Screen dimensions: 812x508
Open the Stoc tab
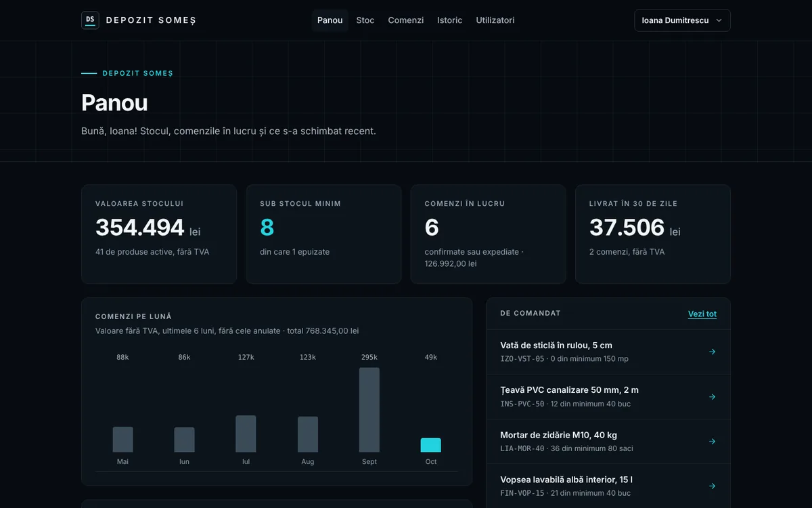[x=365, y=20]
